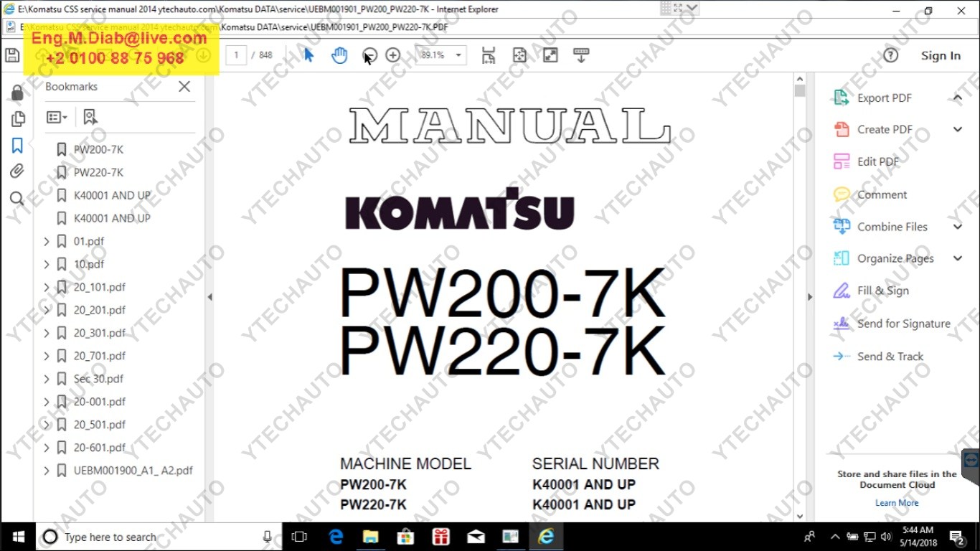Open the bookmarks options dropdown menu
Viewport: 980px width, 551px height.
pyautogui.click(x=57, y=117)
